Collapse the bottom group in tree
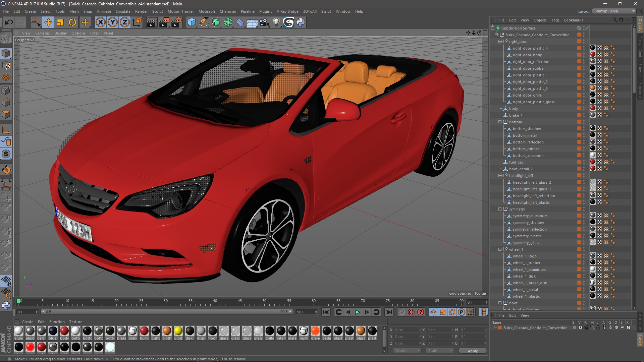The height and width of the screenshot is (362, 644). point(500,122)
